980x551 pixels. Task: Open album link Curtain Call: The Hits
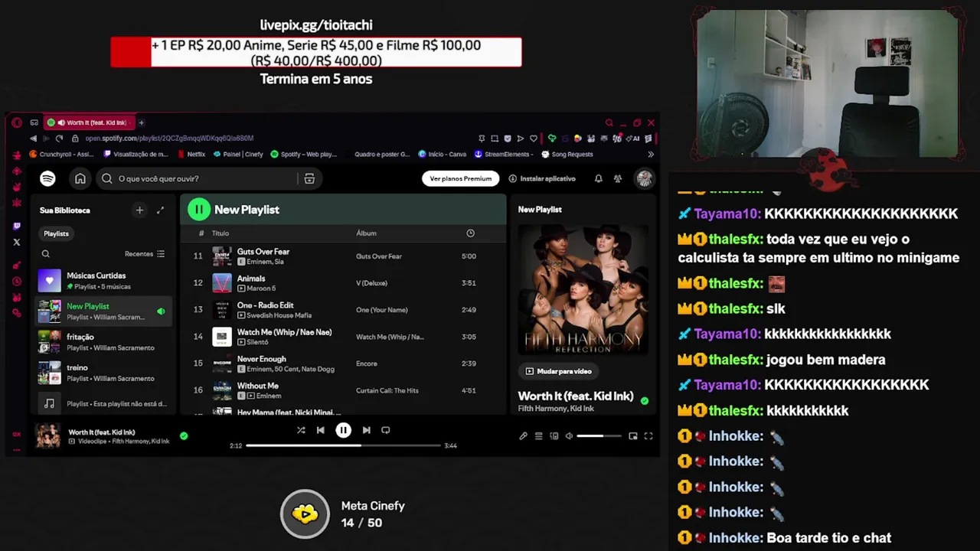(x=387, y=390)
